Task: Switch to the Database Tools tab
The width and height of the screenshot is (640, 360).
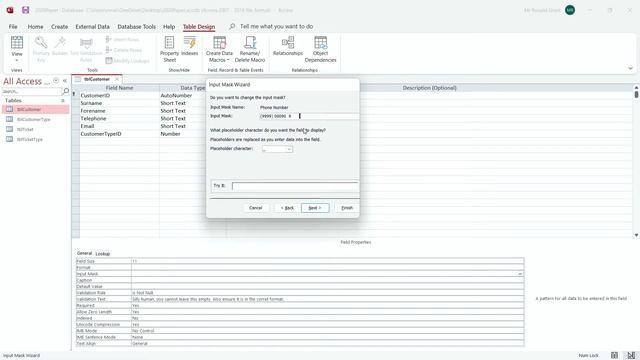Action: (x=137, y=27)
